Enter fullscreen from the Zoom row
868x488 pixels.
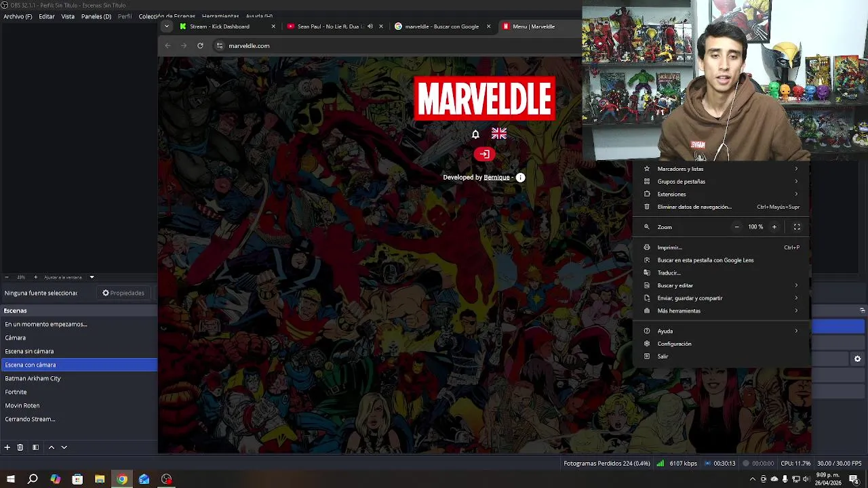[x=797, y=227]
